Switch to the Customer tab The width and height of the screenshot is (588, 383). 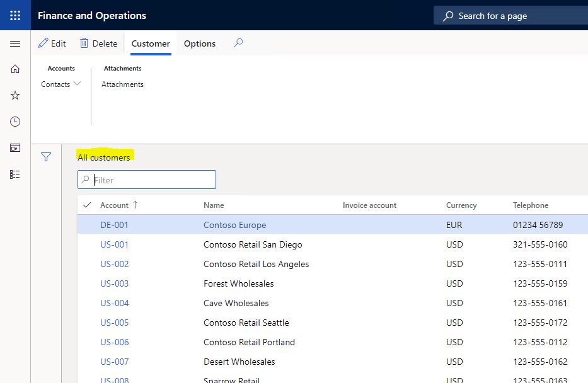pyautogui.click(x=151, y=43)
